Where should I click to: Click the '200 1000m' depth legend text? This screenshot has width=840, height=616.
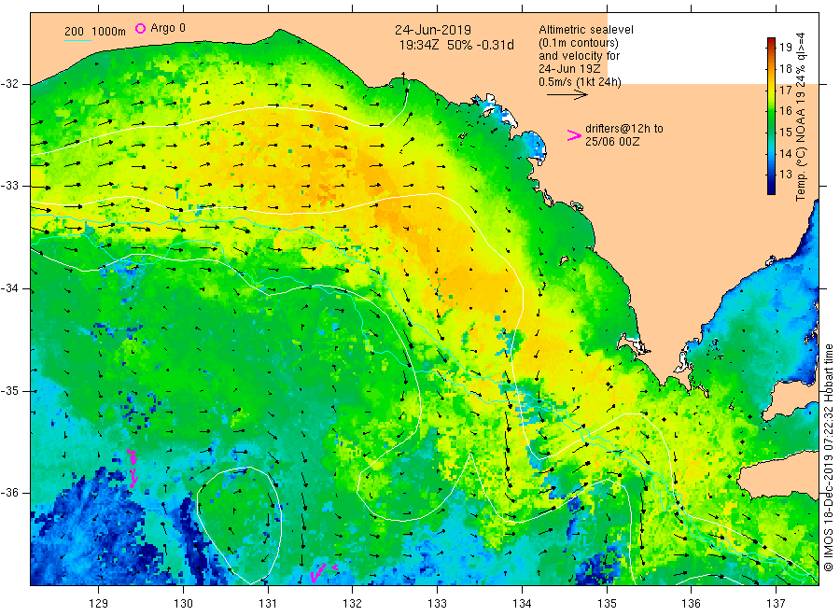[95, 32]
